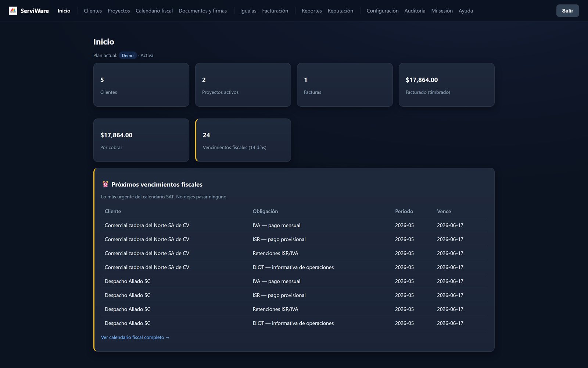The image size is (588, 368).
Task: Follow the Ver calendario fiscal completo link
Action: coord(135,337)
